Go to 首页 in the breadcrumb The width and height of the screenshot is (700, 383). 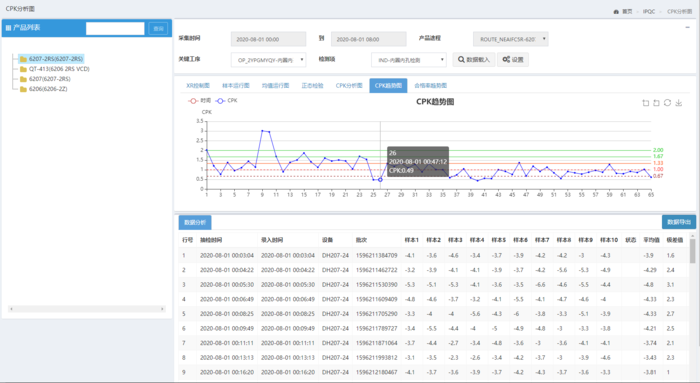pos(627,12)
